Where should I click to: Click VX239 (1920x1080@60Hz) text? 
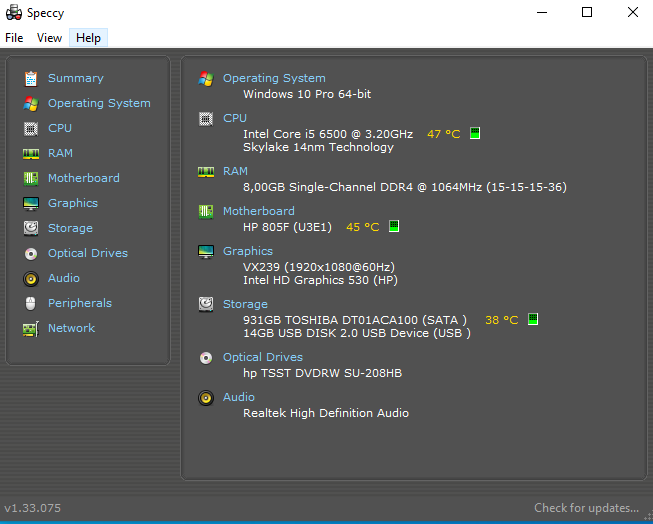tap(319, 267)
